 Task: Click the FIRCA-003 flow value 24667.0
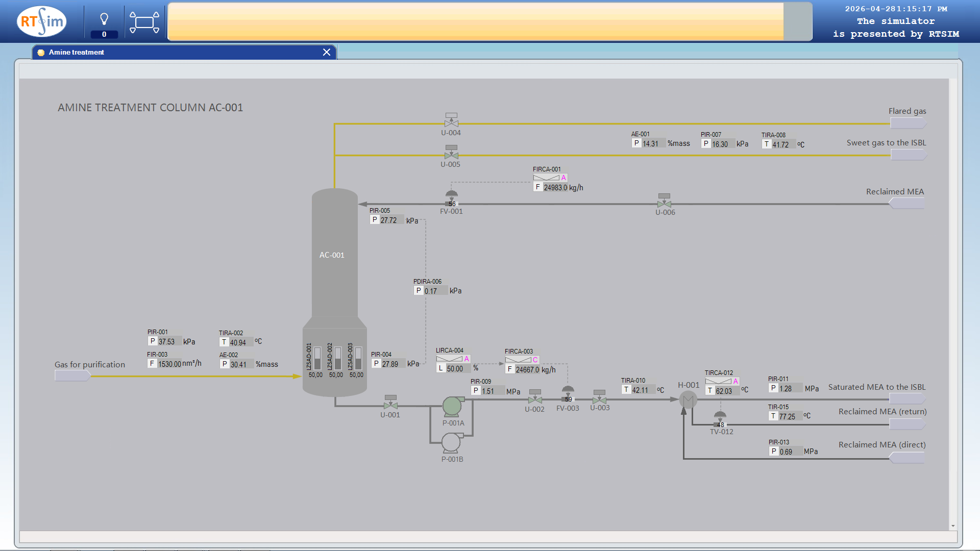pyautogui.click(x=527, y=369)
